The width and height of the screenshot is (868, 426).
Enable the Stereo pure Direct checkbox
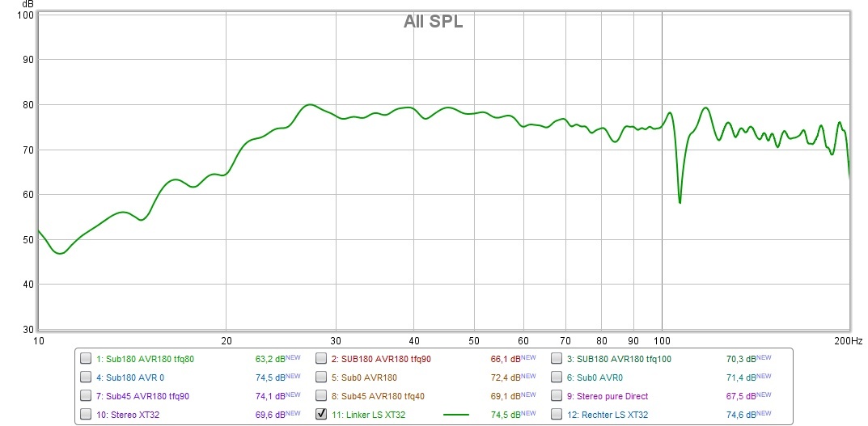pyautogui.click(x=557, y=396)
